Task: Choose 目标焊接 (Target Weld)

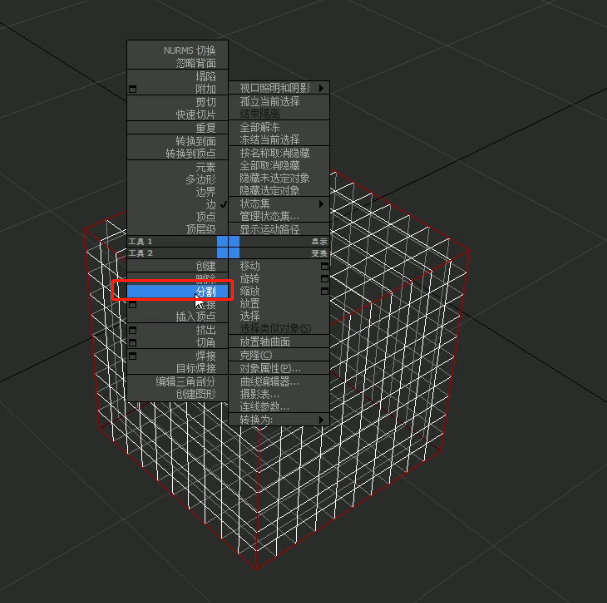Action: (196, 368)
